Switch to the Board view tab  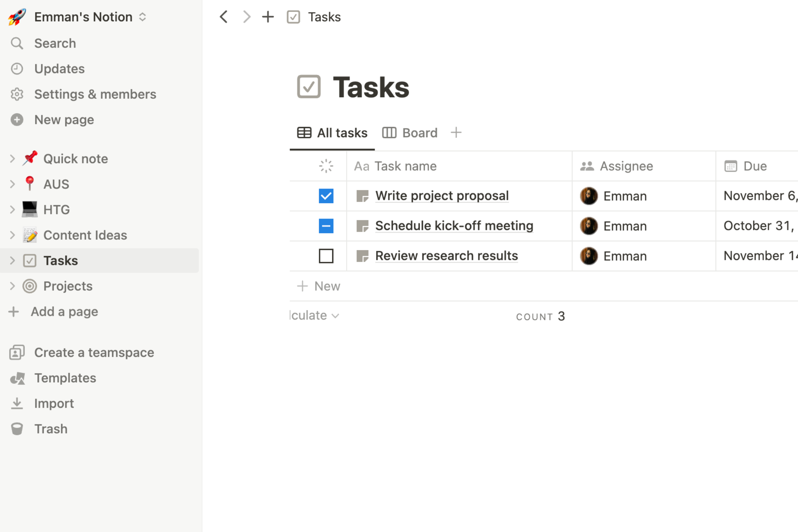pyautogui.click(x=410, y=133)
